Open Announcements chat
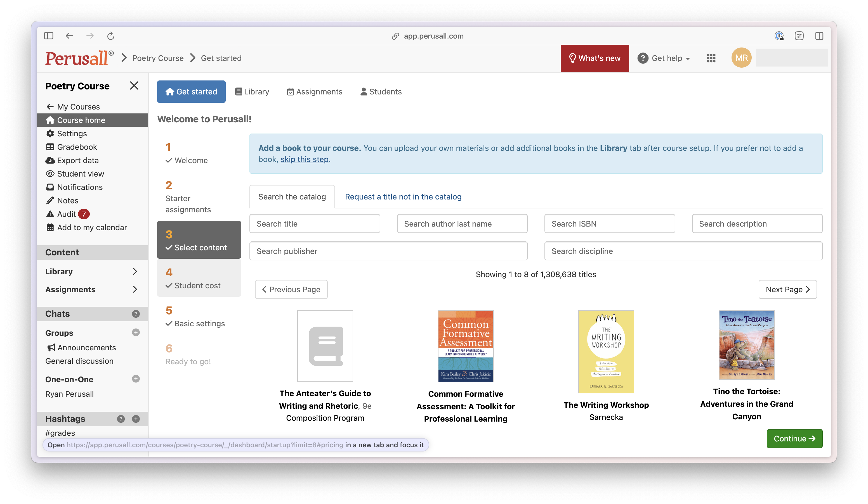 (81, 348)
